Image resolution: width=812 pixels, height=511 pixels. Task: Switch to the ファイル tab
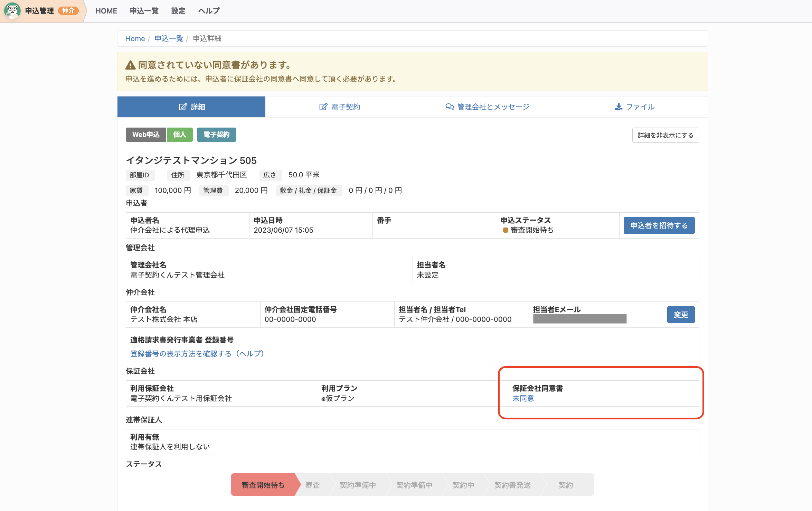[x=635, y=107]
